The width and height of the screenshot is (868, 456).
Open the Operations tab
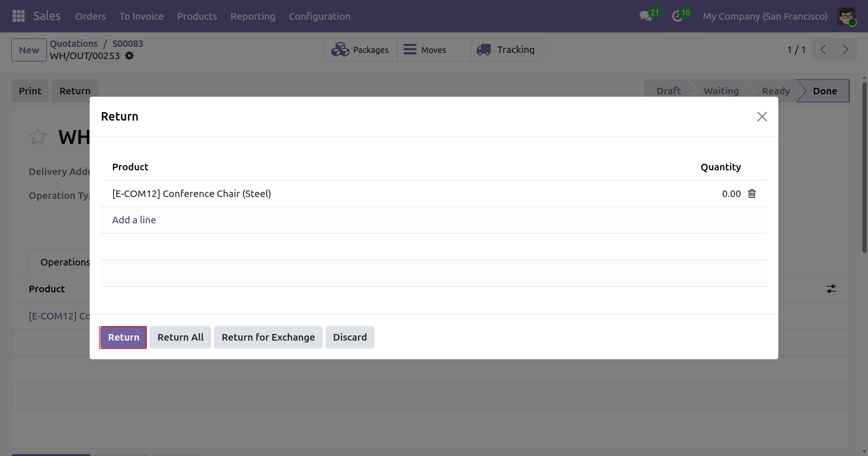65,262
